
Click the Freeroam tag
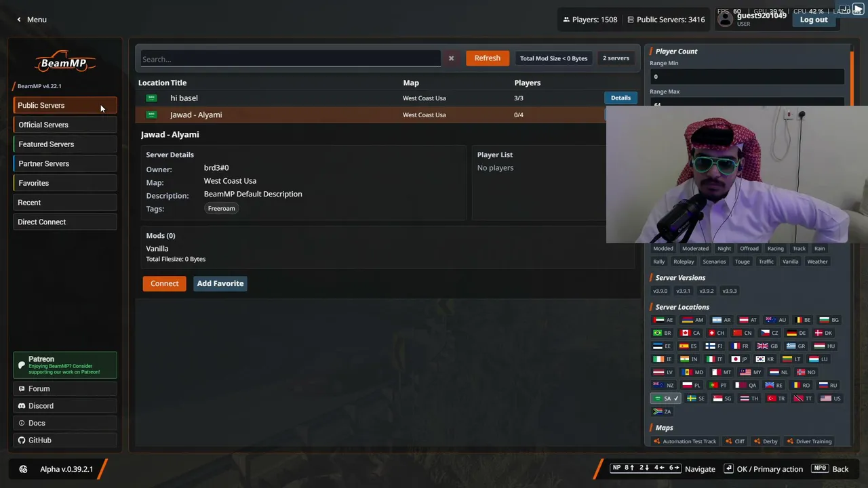pos(222,209)
